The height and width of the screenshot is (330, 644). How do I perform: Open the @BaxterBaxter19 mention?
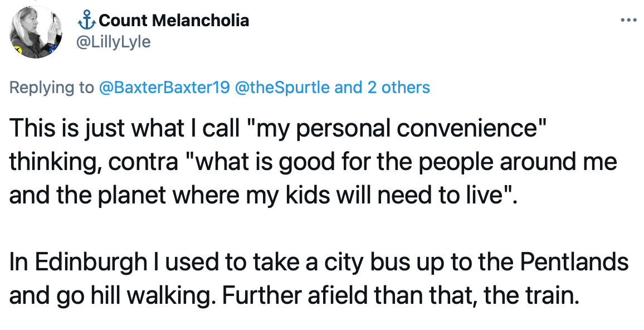point(164,87)
